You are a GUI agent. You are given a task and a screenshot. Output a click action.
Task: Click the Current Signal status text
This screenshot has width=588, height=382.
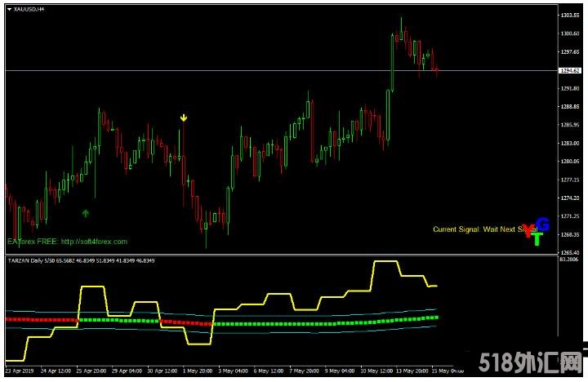[x=482, y=229]
